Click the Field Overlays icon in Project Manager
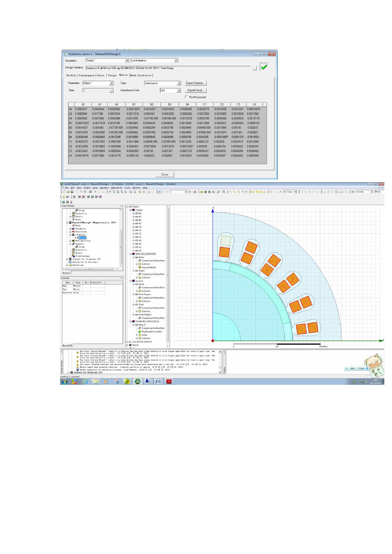This screenshot has height=554, width=392. (73, 256)
